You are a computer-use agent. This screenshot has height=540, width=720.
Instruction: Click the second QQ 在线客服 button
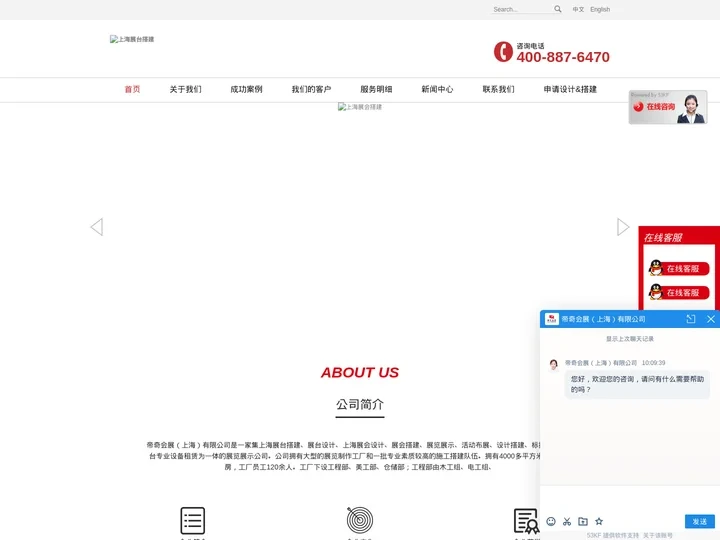[x=679, y=292]
